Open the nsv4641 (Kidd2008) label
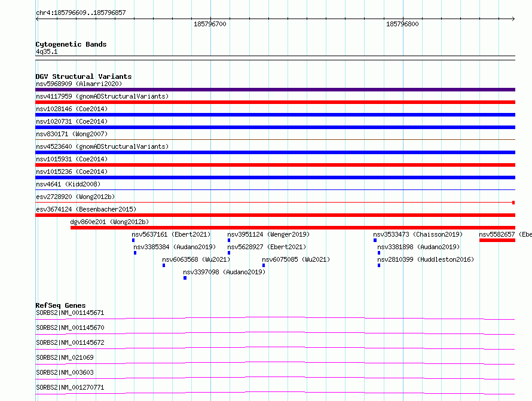532x401 pixels. click(x=68, y=184)
